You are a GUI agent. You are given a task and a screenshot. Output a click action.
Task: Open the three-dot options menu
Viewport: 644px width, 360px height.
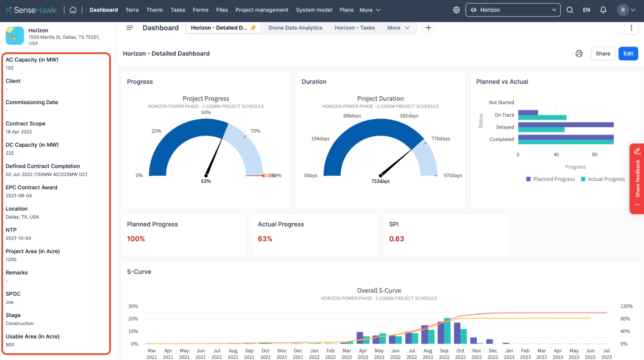631,28
